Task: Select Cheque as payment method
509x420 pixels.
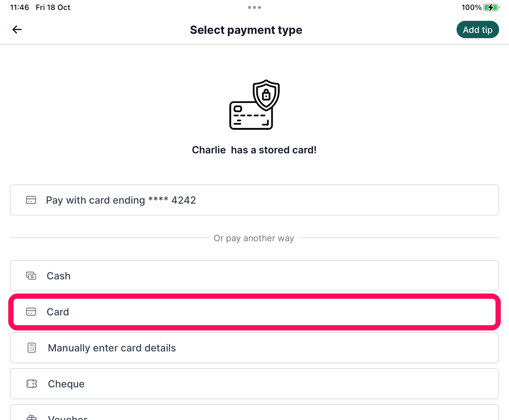Action: point(254,384)
